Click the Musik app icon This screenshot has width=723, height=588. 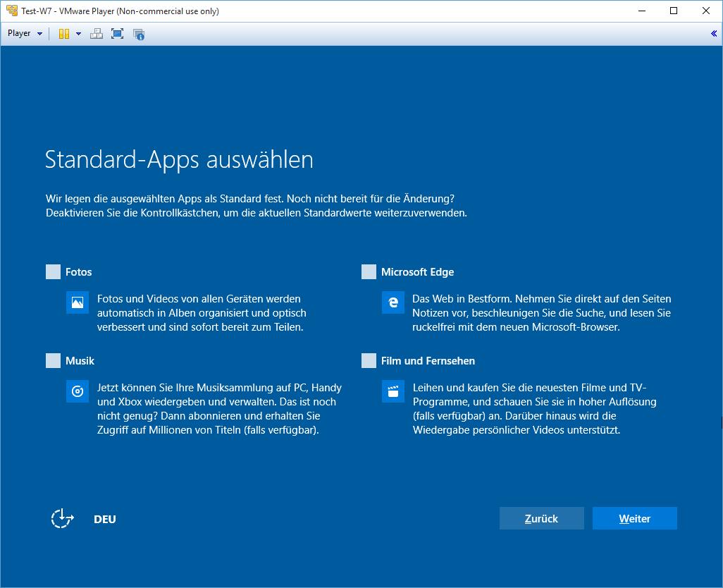[x=78, y=391]
